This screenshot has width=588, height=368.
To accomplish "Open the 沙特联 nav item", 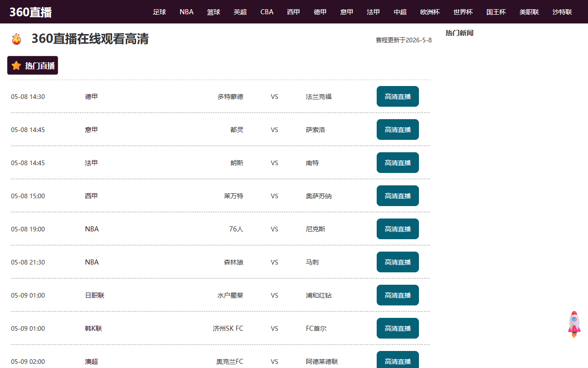I will pos(562,12).
